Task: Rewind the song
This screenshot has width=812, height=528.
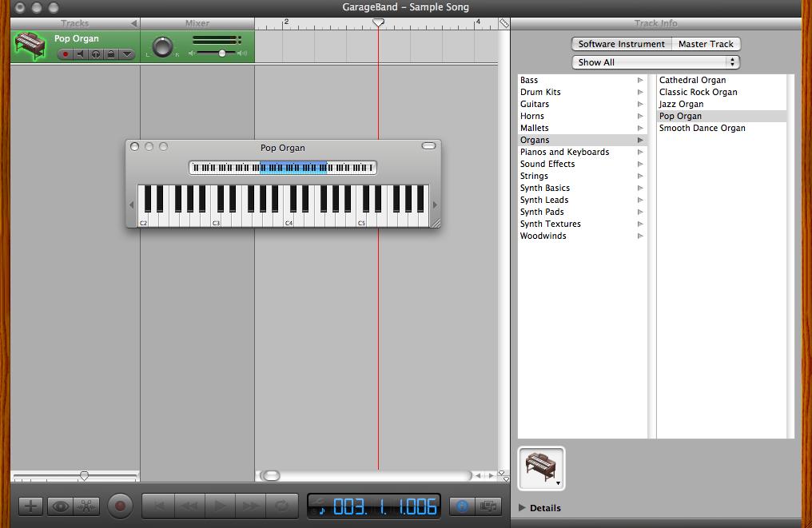Action: click(x=189, y=506)
